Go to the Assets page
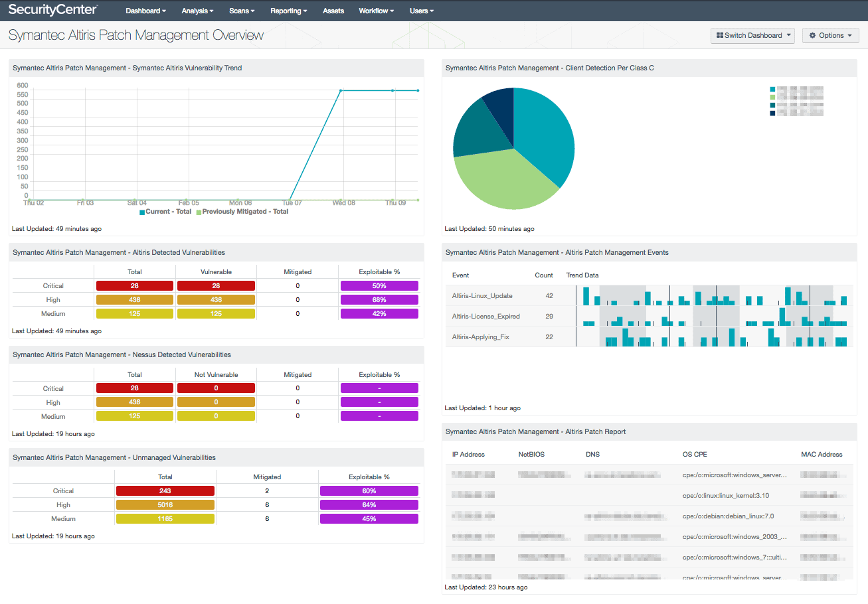The image size is (868, 604). (333, 11)
